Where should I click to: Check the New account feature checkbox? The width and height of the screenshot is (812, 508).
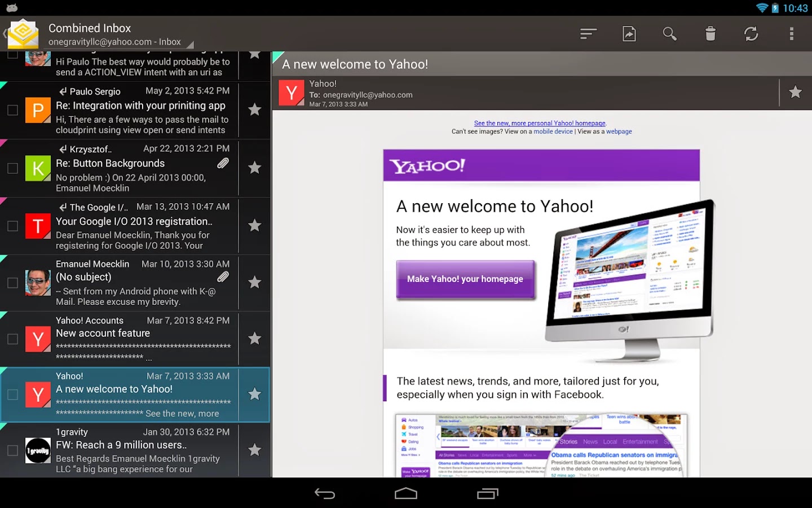point(12,339)
